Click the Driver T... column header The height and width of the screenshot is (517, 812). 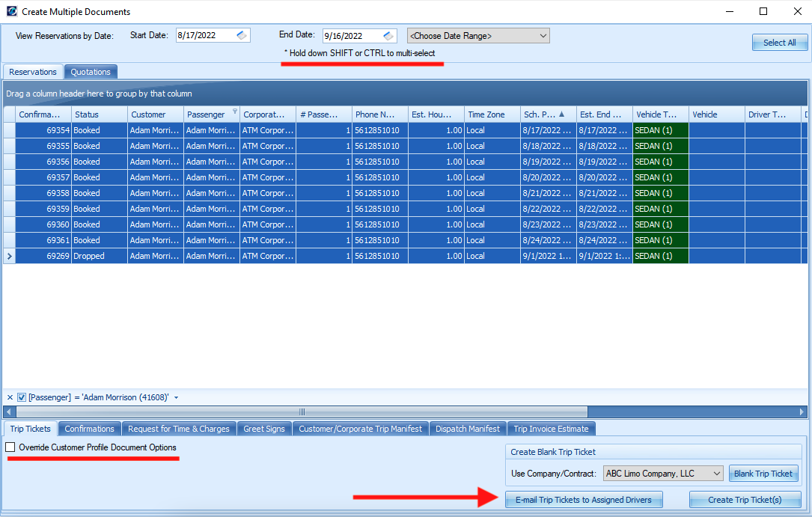click(772, 114)
